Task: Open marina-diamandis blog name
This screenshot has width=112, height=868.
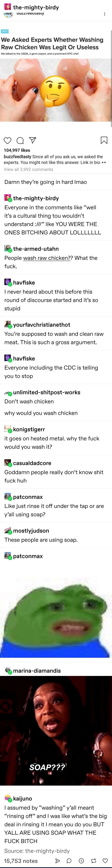Action: 37,671
